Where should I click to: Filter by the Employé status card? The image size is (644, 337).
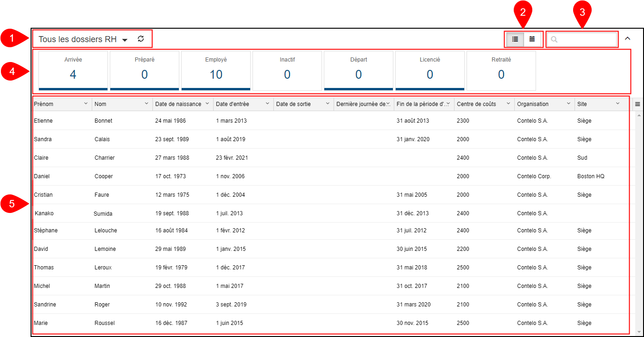(x=216, y=70)
